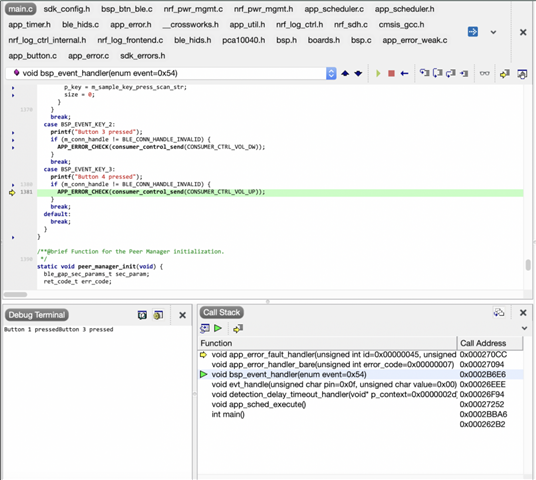536x480 pixels.
Task: Toggle breakpoint marker next to size = 0 line
Action: [13, 95]
